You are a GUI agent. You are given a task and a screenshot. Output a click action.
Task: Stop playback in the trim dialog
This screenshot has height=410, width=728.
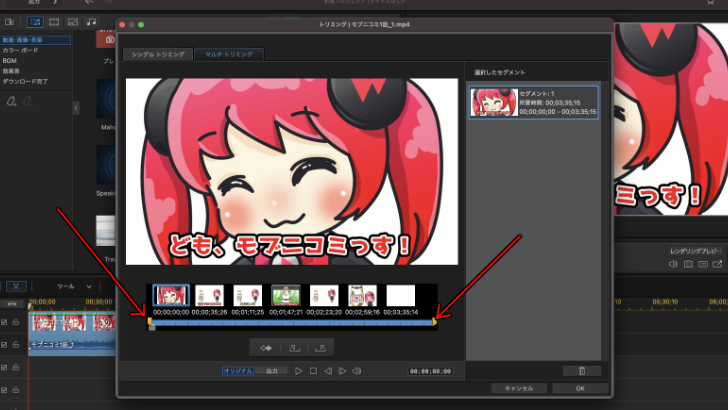[x=313, y=371]
